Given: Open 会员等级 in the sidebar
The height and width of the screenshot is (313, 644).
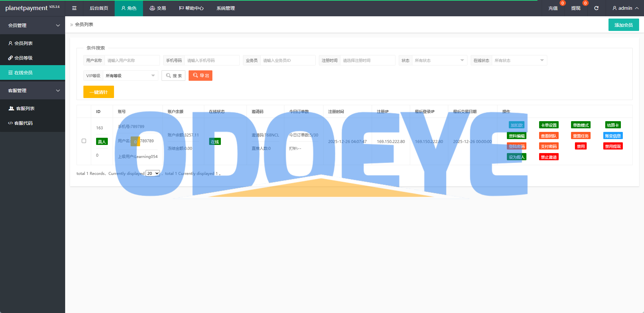Looking at the screenshot, I should pos(23,58).
